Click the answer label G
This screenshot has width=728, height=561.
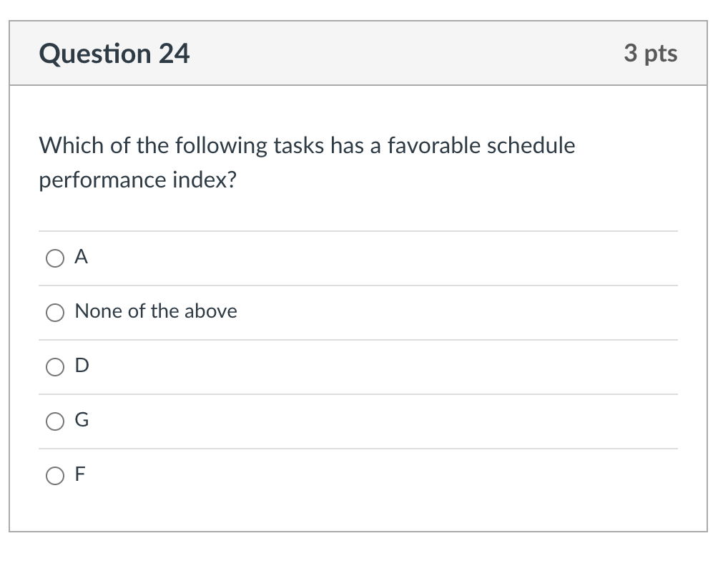[80, 420]
